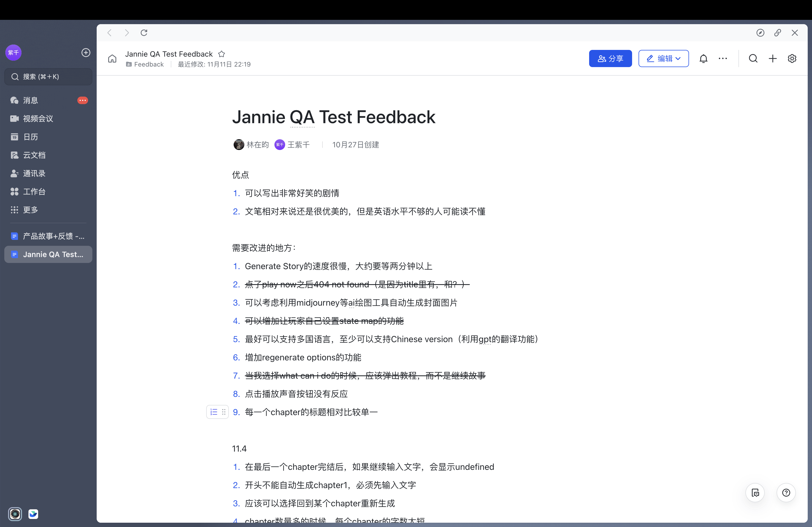Reload the document page
The width and height of the screenshot is (812, 527).
tap(144, 33)
